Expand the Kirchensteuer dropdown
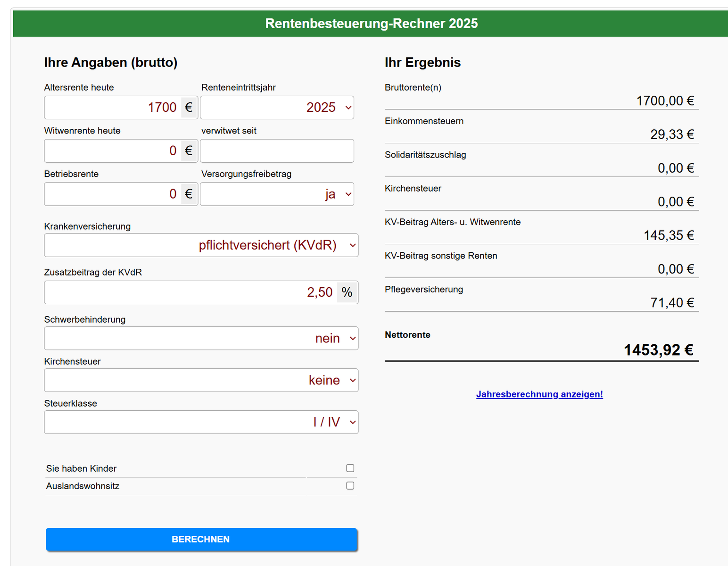The image size is (728, 566). point(201,380)
